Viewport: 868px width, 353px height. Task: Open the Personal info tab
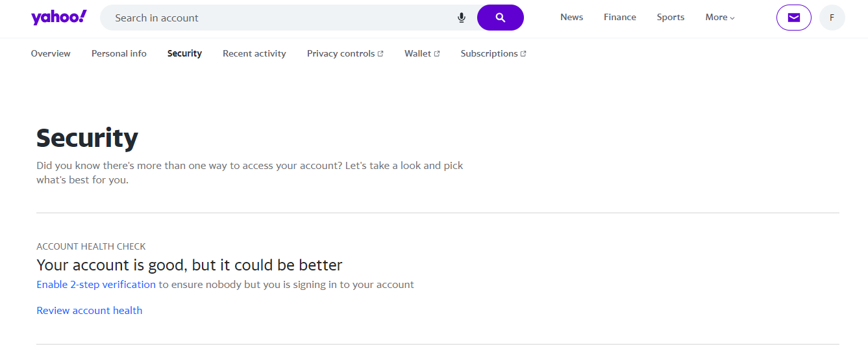[x=119, y=54]
